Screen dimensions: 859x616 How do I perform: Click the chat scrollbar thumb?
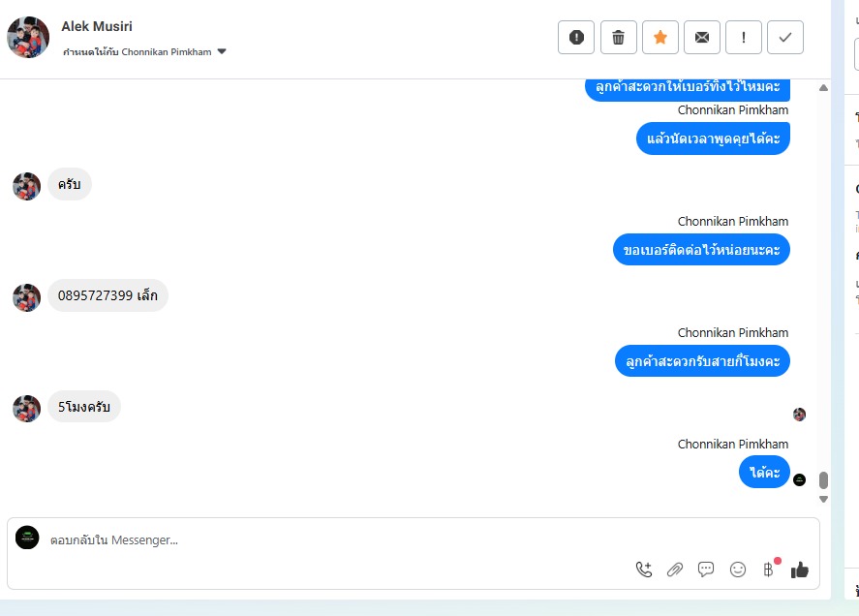(823, 479)
